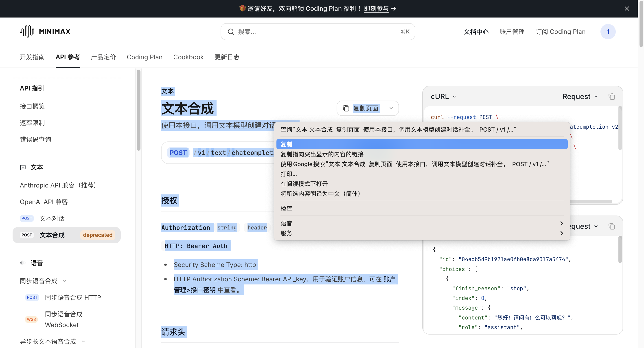Open the 语音 submenu in context menu
The height and width of the screenshot is (348, 644).
(x=422, y=223)
